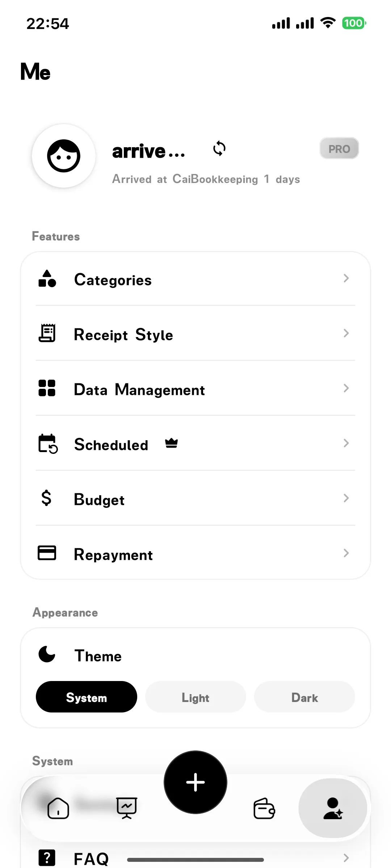This screenshot has height=868, width=391.
Task: Tap the profile avatar picture
Action: (x=64, y=156)
